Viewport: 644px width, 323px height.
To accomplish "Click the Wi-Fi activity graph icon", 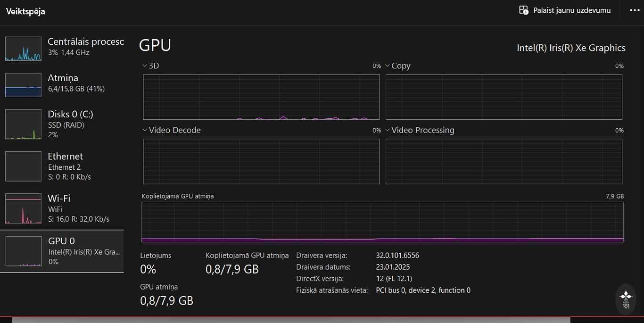I will tap(23, 208).
